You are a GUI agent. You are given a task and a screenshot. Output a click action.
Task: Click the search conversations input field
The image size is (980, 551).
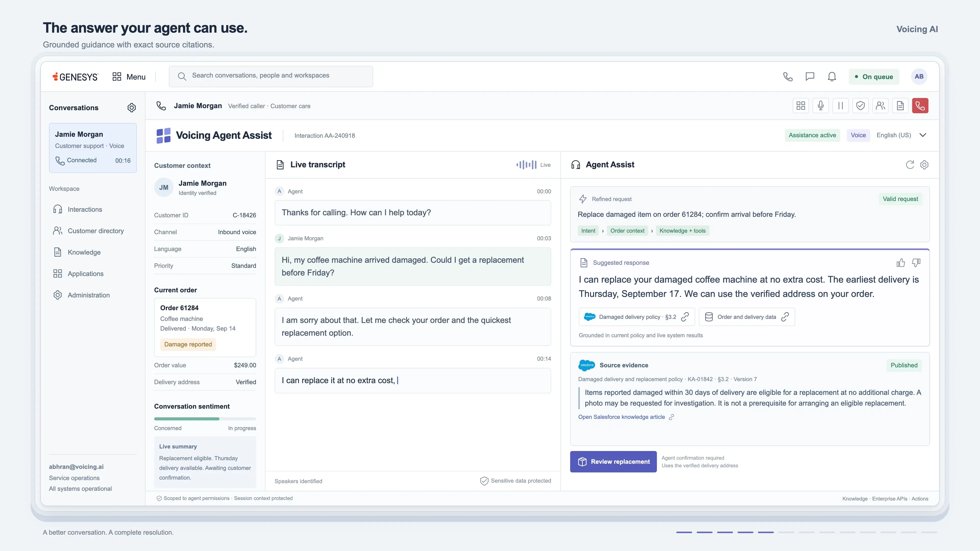(x=271, y=77)
